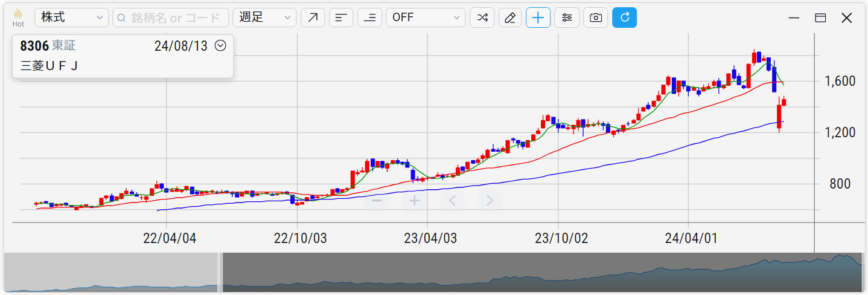The height and width of the screenshot is (295, 868).
Task: Click the 23/10/02 date axis label
Action: click(561, 238)
